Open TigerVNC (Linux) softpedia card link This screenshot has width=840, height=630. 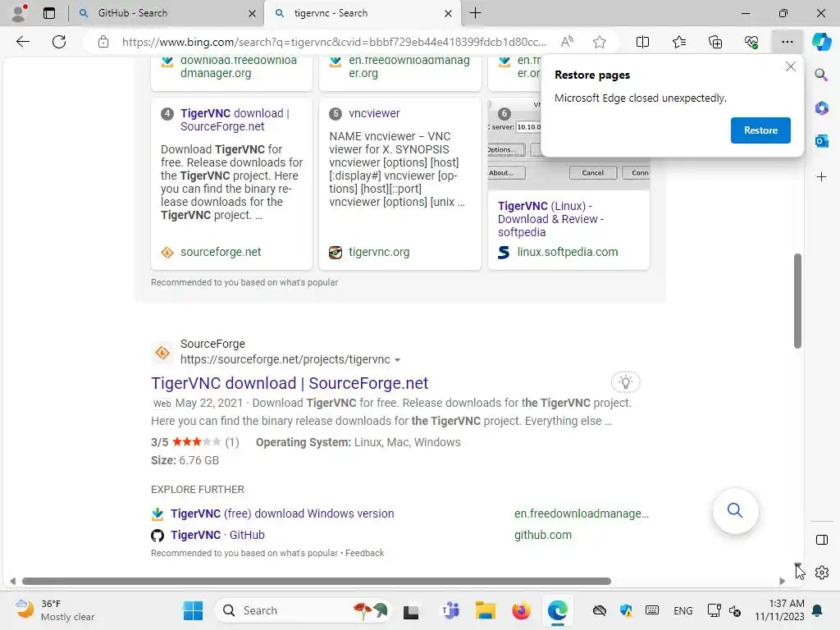(x=550, y=219)
